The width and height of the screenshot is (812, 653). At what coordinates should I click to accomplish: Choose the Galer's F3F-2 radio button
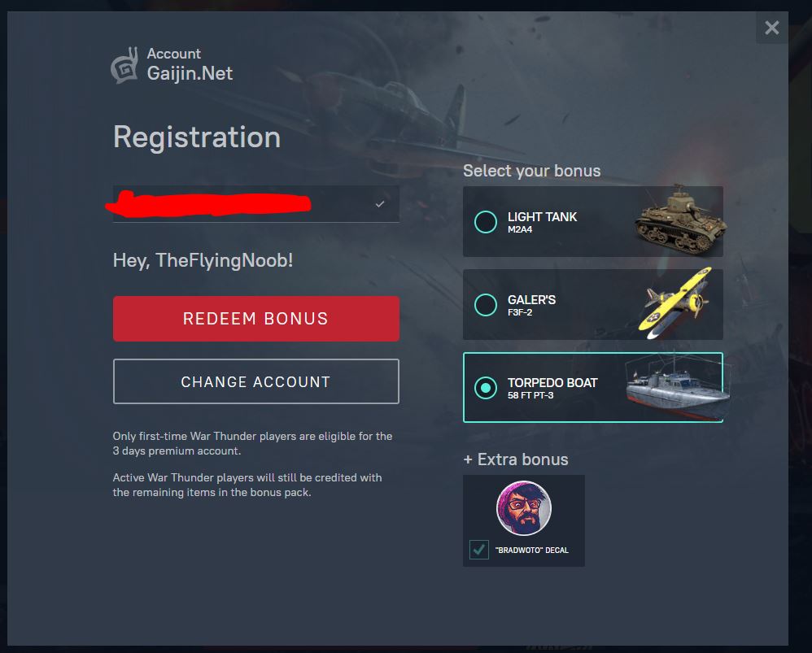tap(486, 305)
